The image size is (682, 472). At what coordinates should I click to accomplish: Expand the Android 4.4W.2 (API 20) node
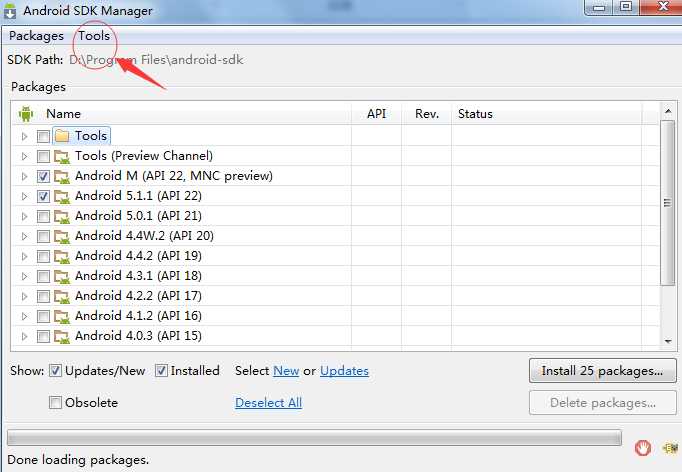[24, 237]
